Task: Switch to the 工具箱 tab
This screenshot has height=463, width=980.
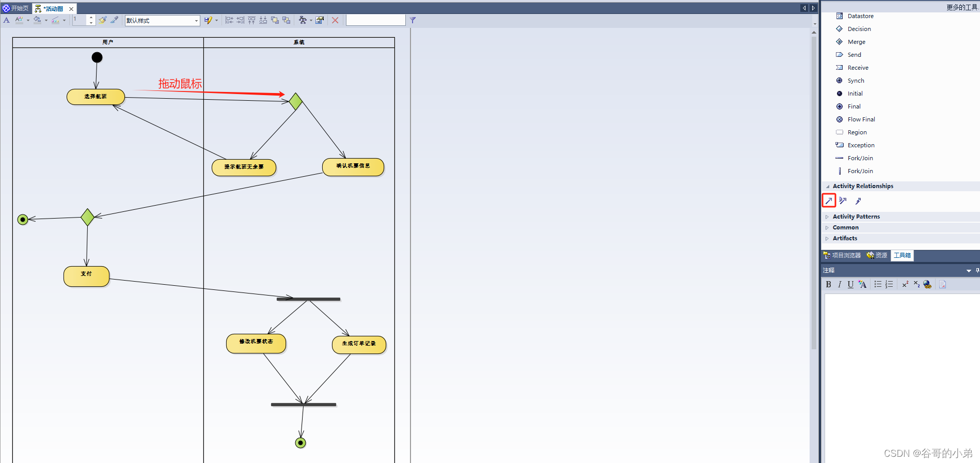Action: pyautogui.click(x=902, y=255)
